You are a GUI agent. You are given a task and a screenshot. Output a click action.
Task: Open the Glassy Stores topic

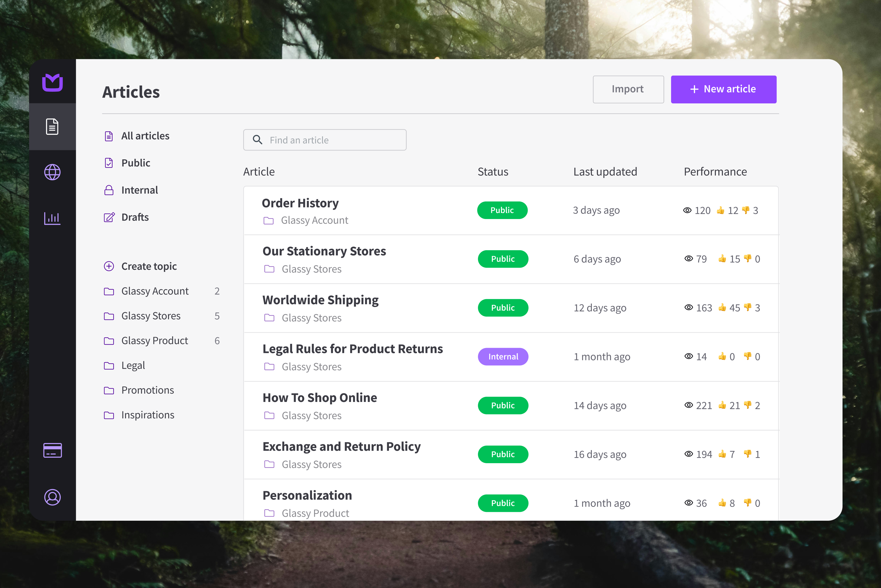[x=151, y=316]
